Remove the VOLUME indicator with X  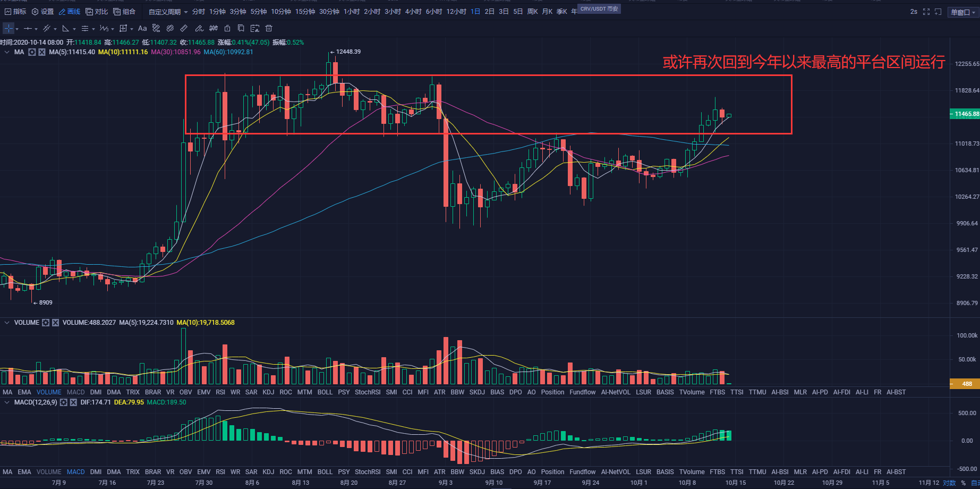(x=55, y=323)
